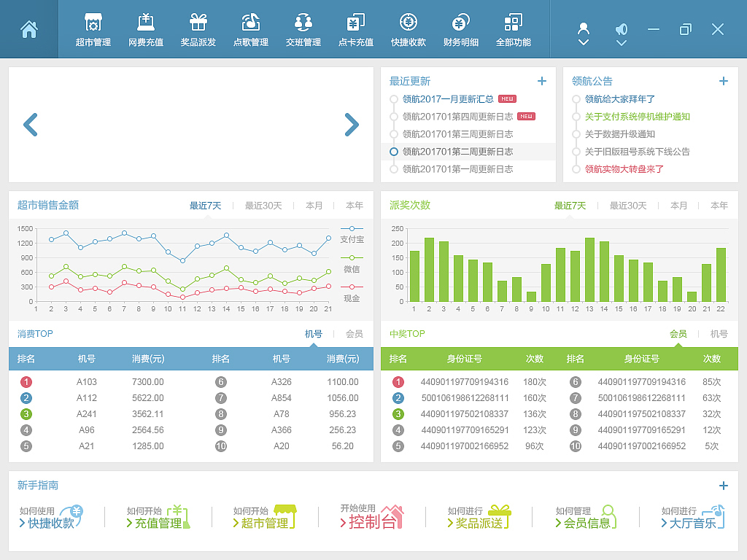Select 最近30天 tab in 超市销售金额

(x=263, y=206)
